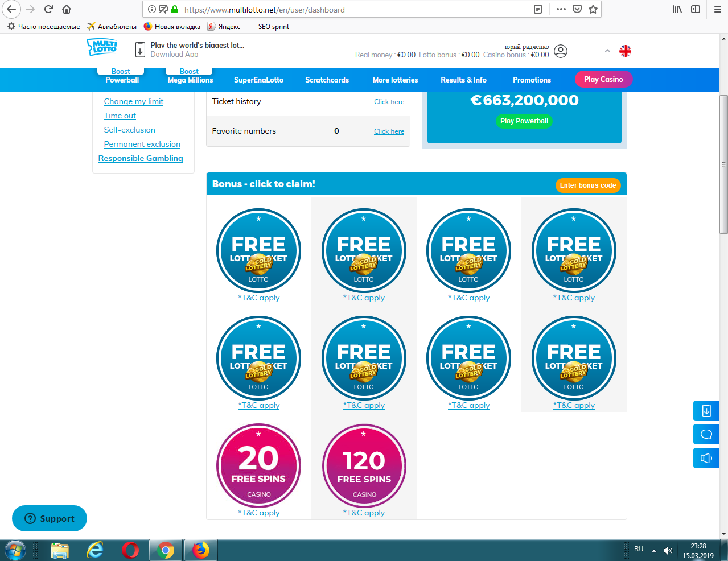This screenshot has height=561, width=728.
Task: Click RU language indicator in tray
Action: click(639, 549)
